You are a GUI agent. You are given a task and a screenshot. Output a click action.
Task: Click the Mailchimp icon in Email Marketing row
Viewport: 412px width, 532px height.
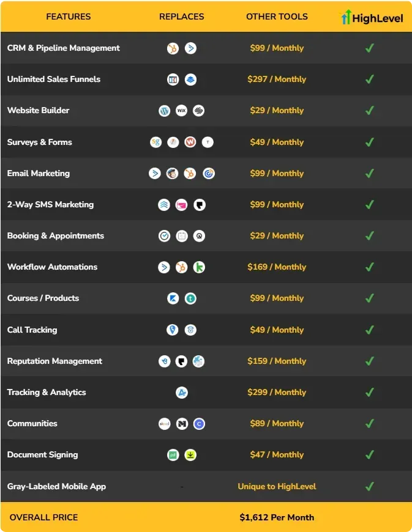tap(172, 174)
